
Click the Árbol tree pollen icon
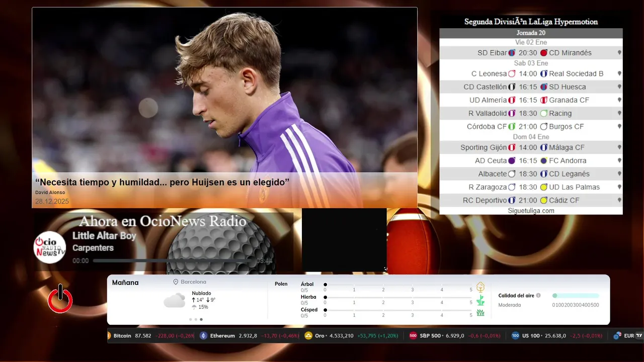tap(480, 287)
